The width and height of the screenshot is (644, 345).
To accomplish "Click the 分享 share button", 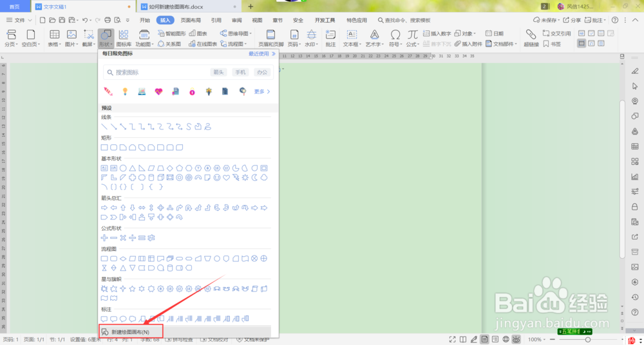I will coord(572,20).
